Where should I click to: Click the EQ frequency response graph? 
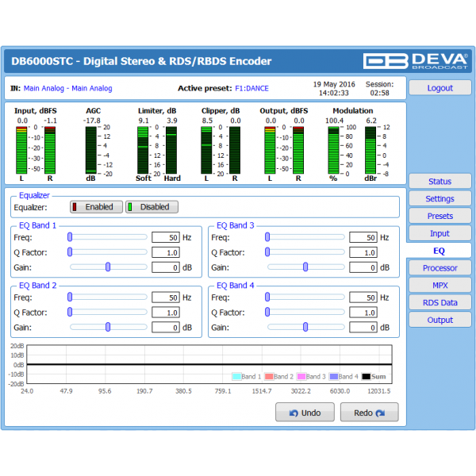[209, 364]
